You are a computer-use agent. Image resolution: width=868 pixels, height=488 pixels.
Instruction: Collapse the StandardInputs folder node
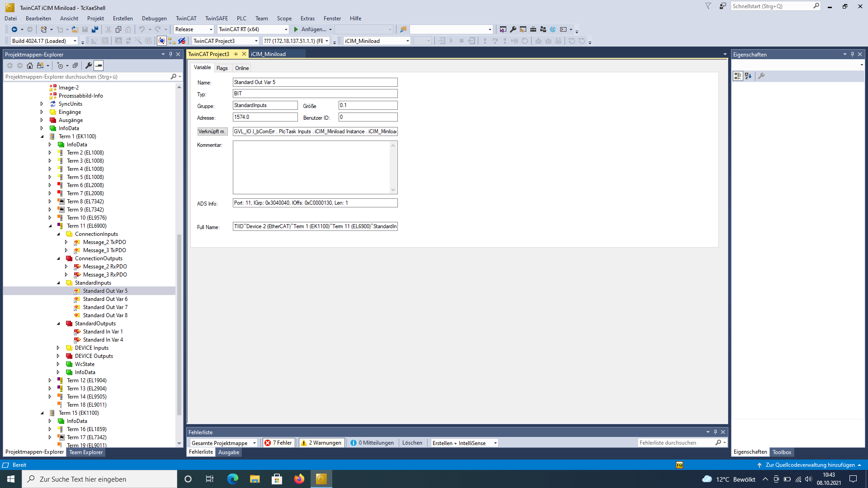[58, 283]
